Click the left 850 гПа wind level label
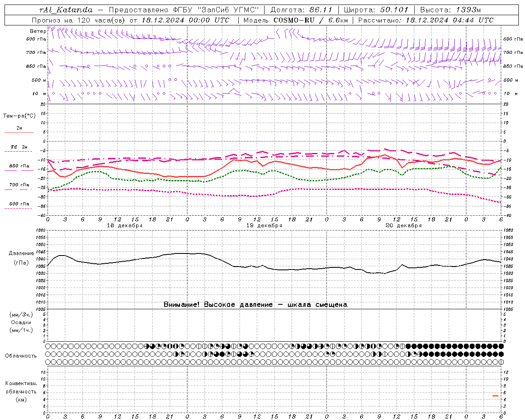This screenshot has width=525, height=420. 36,66
